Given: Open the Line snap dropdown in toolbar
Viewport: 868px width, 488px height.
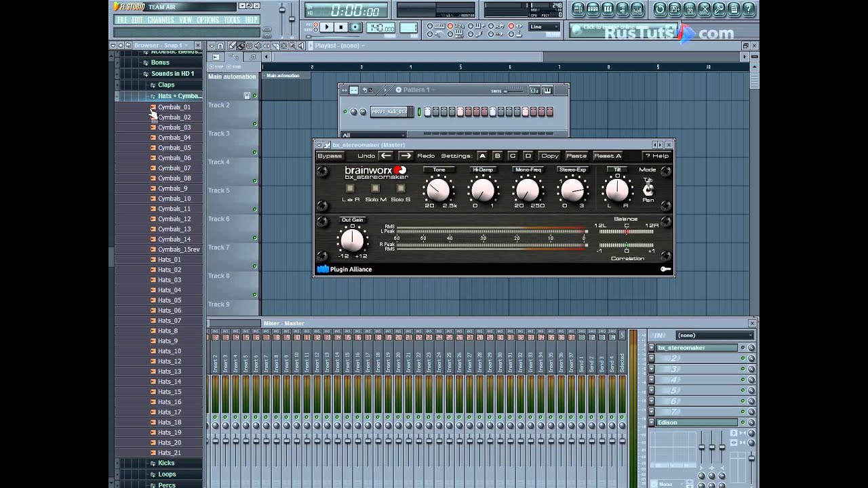Looking at the screenshot, I should tap(545, 27).
